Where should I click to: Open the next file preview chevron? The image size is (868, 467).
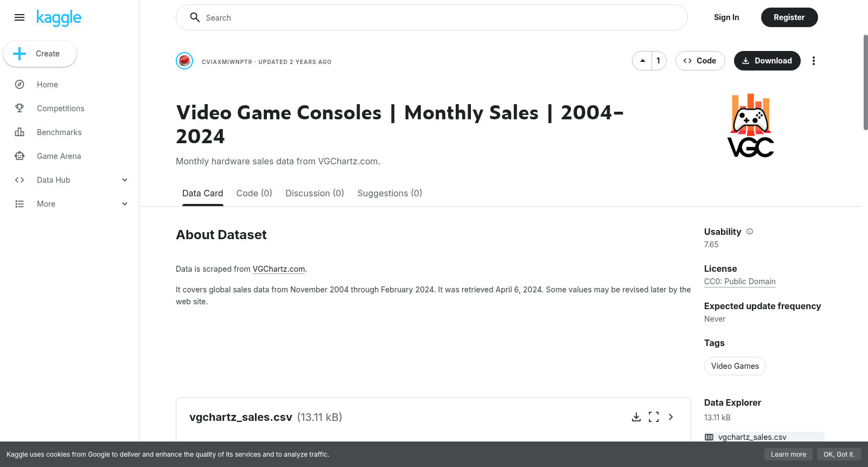coord(671,417)
